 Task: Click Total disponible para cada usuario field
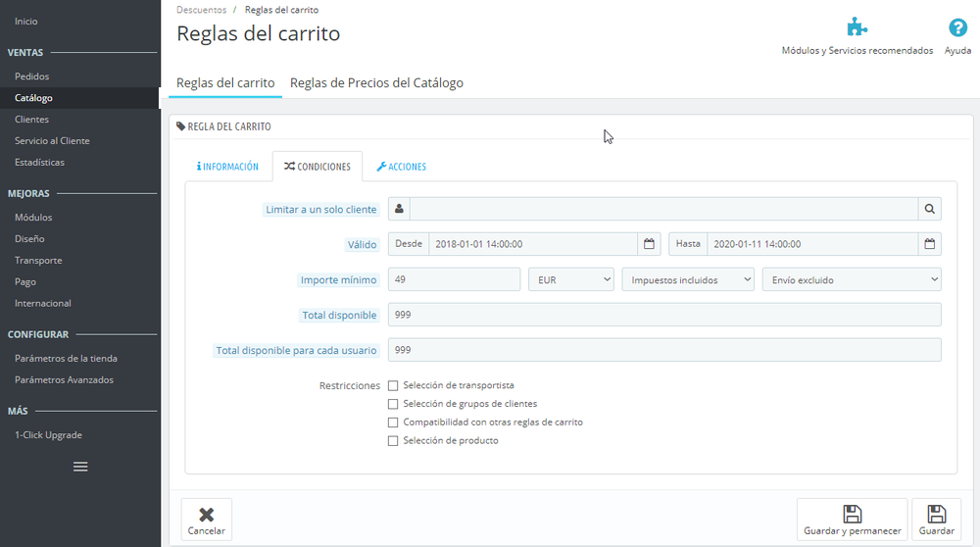click(x=664, y=349)
